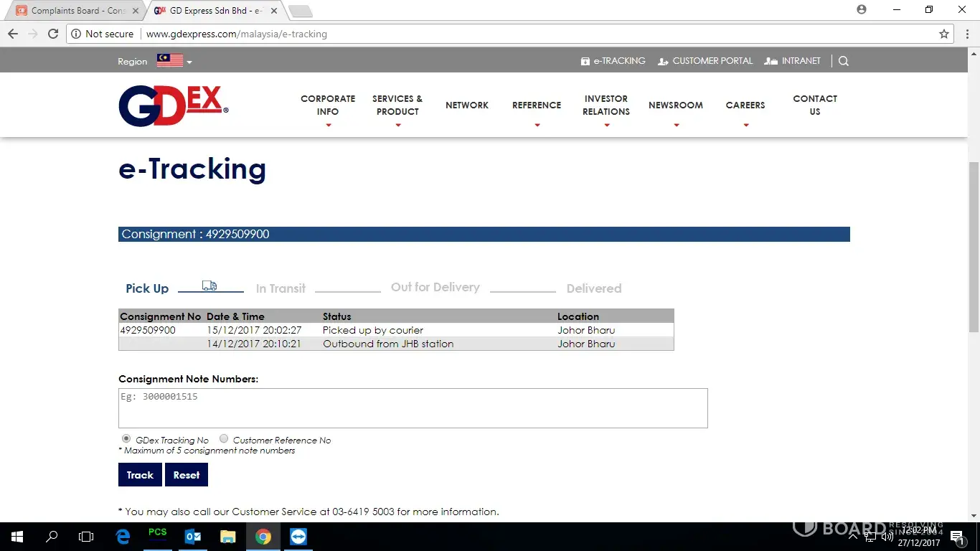Close the GD Express Sdn Bhd tab

[274, 11]
